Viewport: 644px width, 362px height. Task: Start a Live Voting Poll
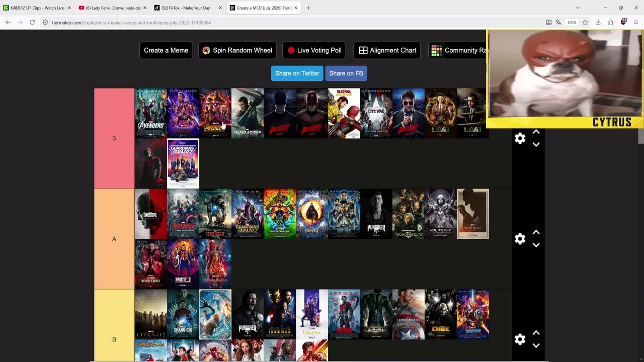point(314,50)
